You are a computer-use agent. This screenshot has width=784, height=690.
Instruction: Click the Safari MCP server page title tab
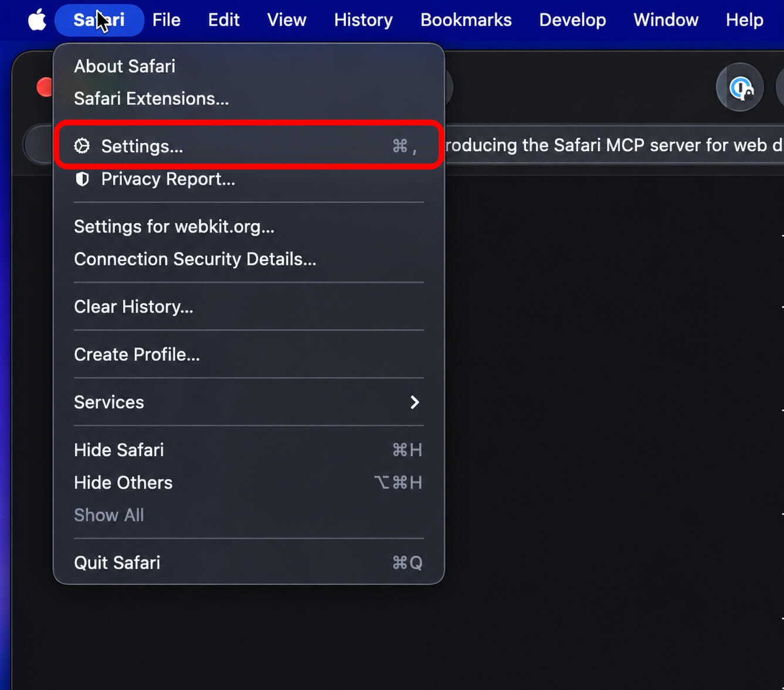point(614,145)
